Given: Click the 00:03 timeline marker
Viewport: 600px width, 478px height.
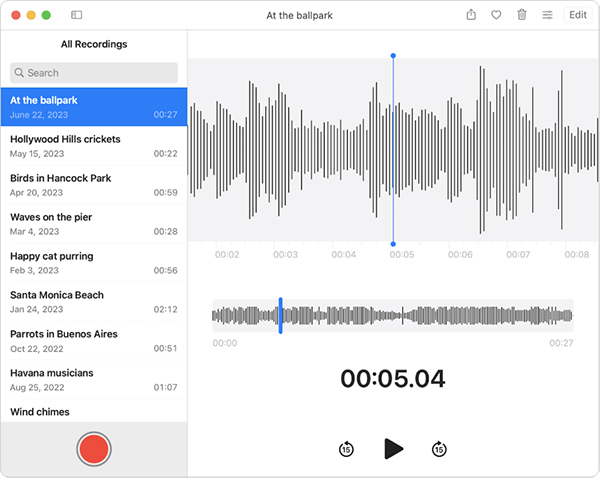Looking at the screenshot, I should [285, 254].
